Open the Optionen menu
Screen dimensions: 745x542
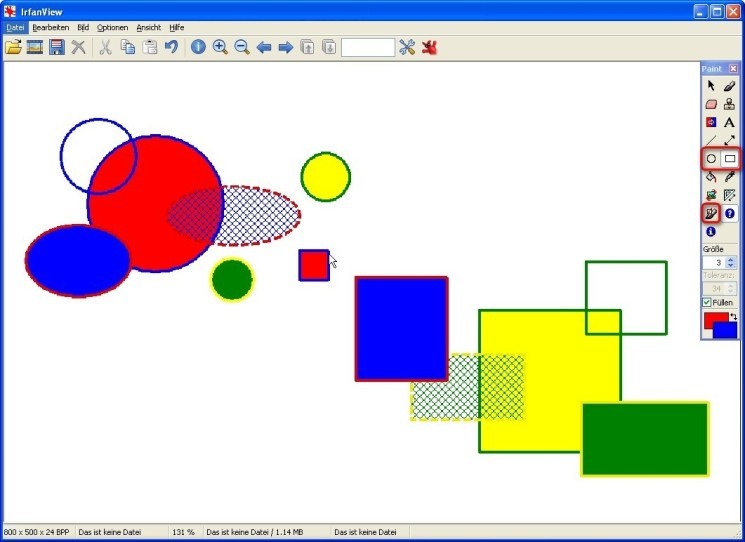pos(113,28)
